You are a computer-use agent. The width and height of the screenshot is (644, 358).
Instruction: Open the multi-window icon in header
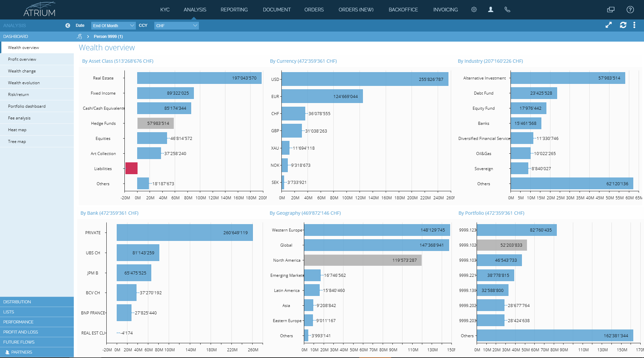tap(611, 10)
